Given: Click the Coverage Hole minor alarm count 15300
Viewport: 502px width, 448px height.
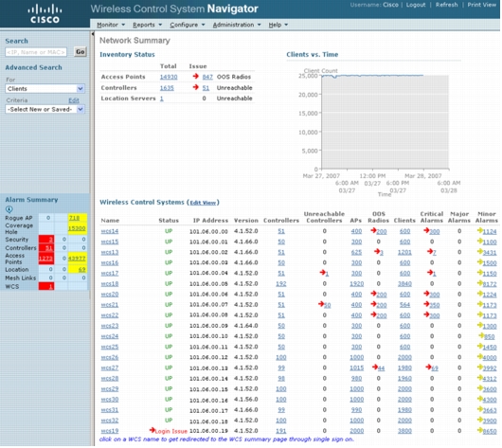Looking at the screenshot, I should tap(77, 228).
